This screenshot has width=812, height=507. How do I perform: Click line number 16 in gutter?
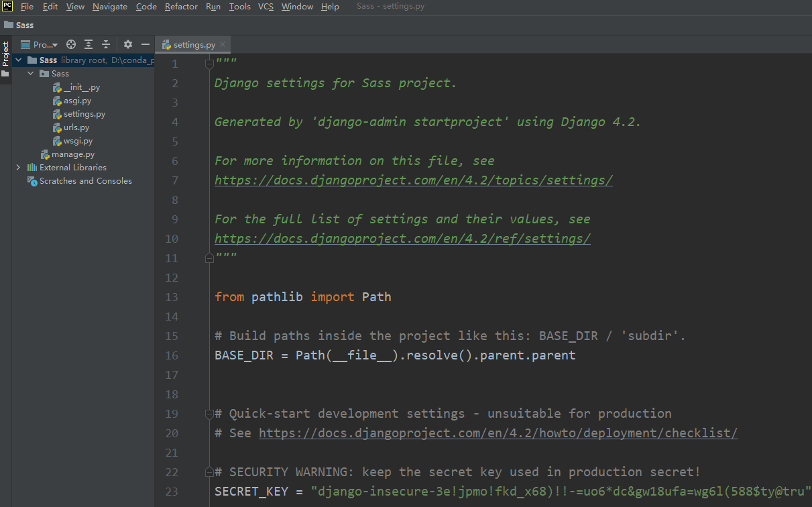coord(171,355)
